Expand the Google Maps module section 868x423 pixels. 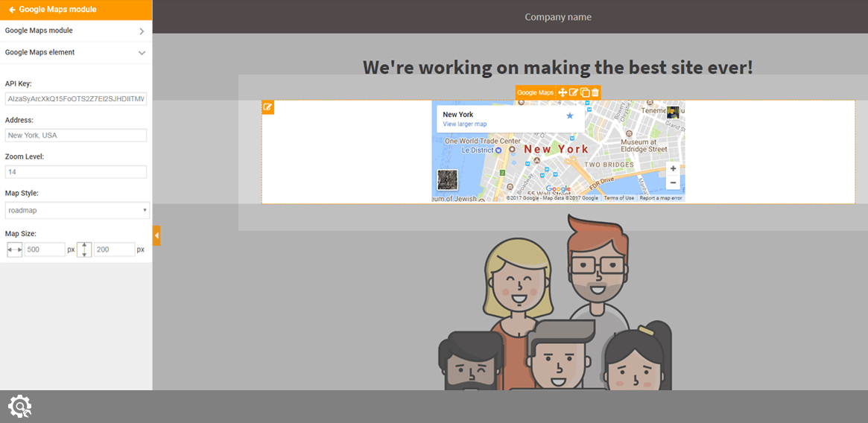pyautogui.click(x=142, y=31)
